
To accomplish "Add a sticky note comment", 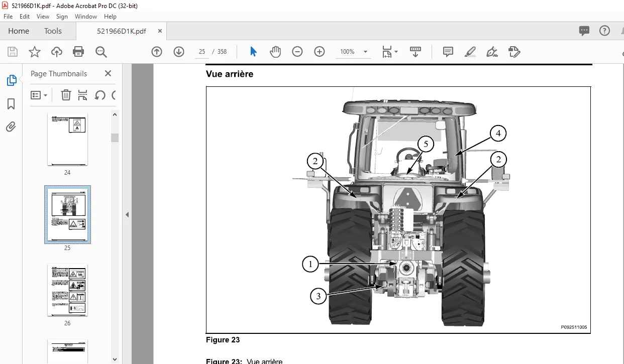I will pos(448,52).
